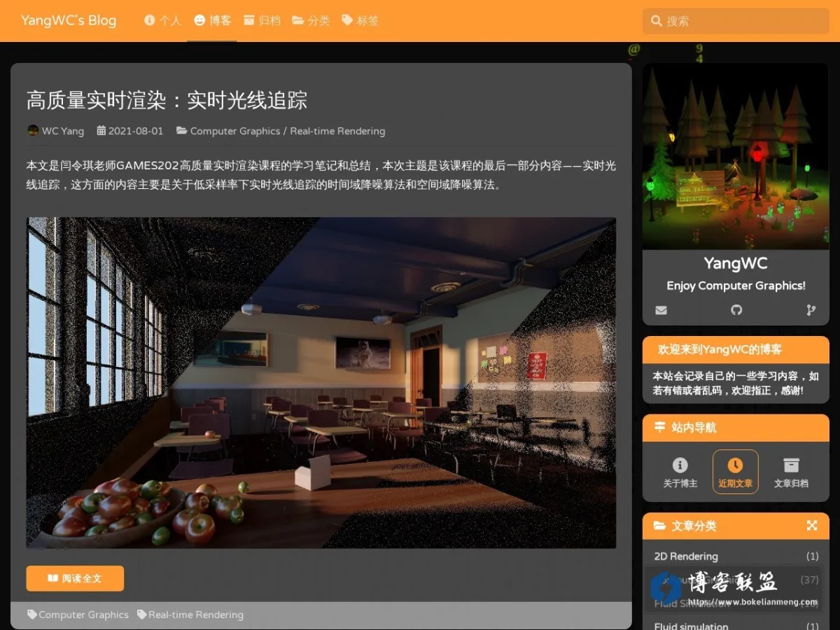Viewport: 840px width, 630px height.
Task: Click the info icon beside 个人
Action: coord(149,20)
